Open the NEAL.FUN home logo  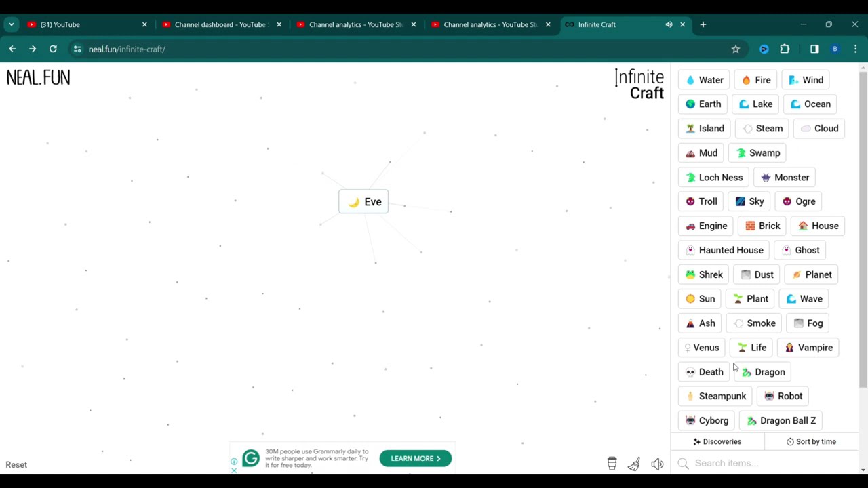[38, 77]
